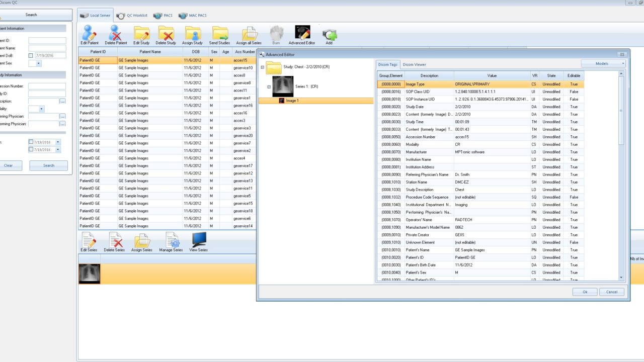Image resolution: width=644 pixels, height=362 pixels.
Task: Click the Ok button in Advanced Editor
Action: tap(585, 292)
